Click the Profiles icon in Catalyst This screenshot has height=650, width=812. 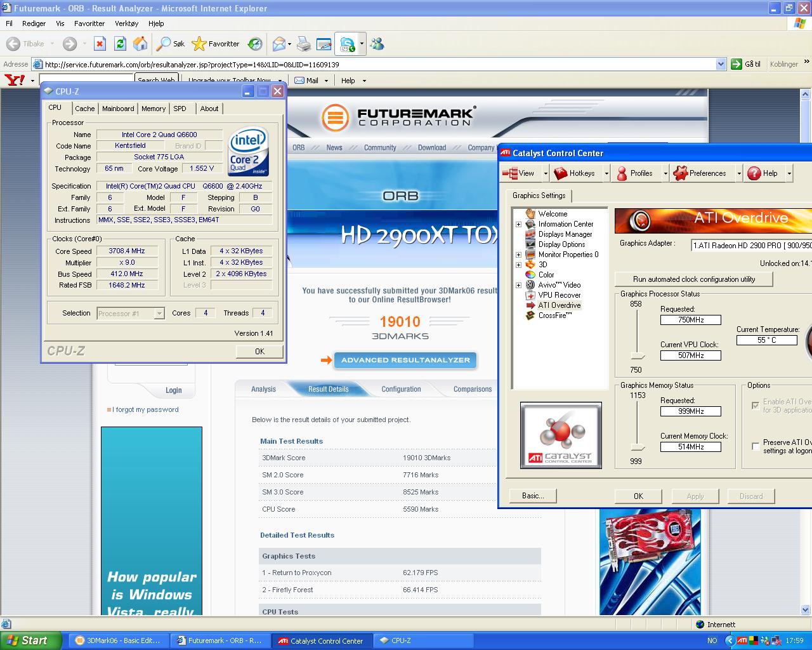pyautogui.click(x=622, y=173)
